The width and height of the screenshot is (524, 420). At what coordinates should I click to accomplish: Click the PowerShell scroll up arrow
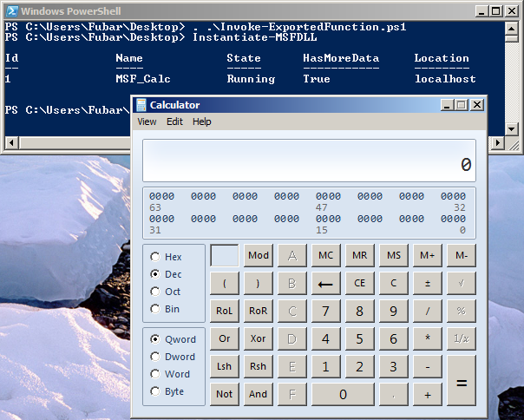511,29
